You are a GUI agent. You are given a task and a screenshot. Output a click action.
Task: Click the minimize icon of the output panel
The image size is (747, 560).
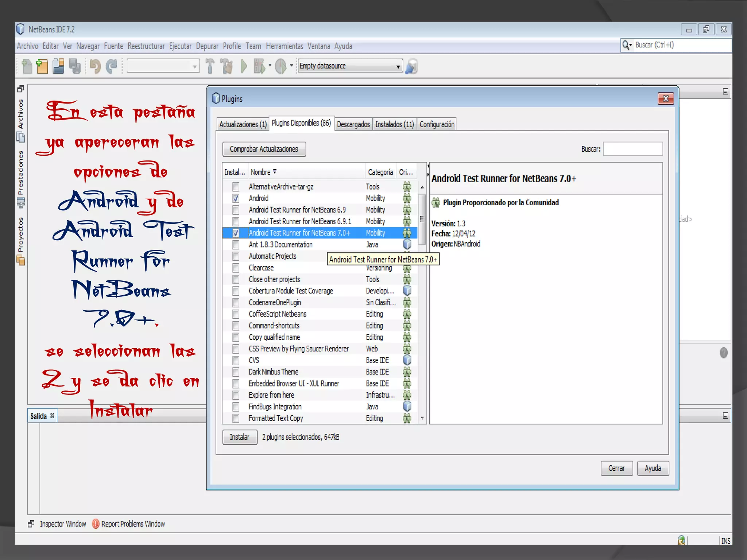[x=725, y=416]
